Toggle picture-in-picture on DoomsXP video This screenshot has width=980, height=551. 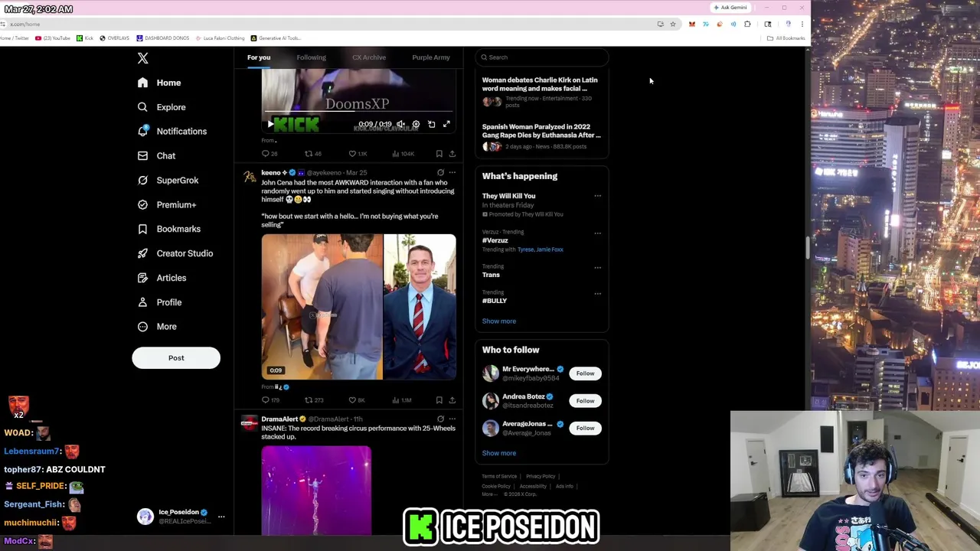click(431, 124)
